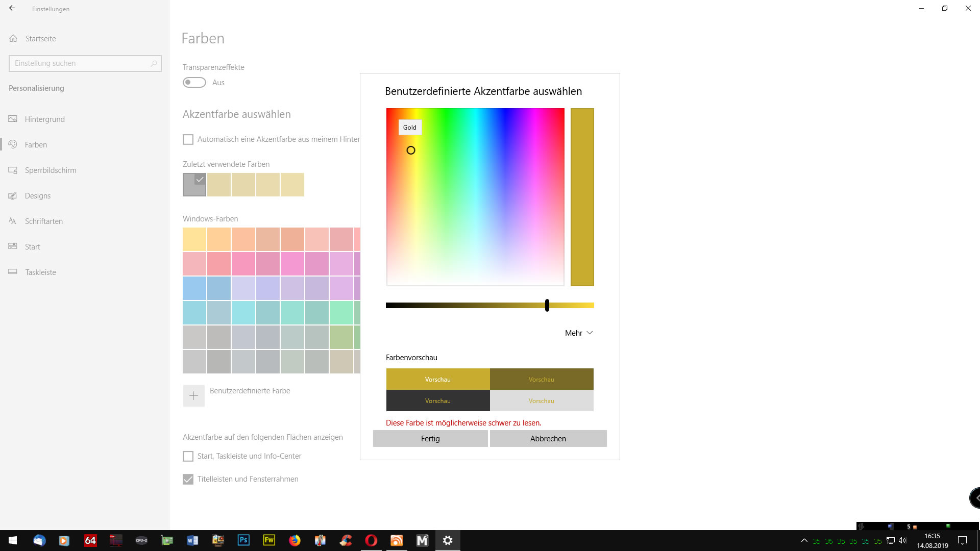Click the back arrow in Einstellungen header
This screenshot has width=980, height=551.
pyautogui.click(x=12, y=8)
